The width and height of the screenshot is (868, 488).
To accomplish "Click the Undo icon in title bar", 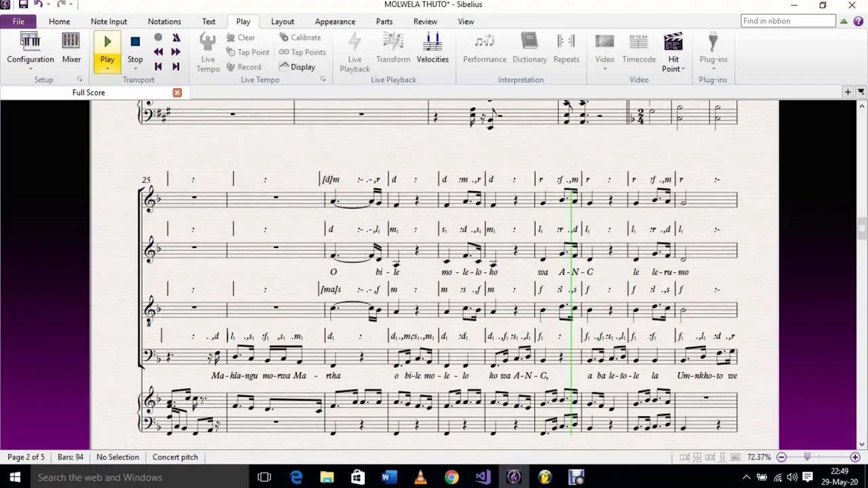I will coord(39,5).
